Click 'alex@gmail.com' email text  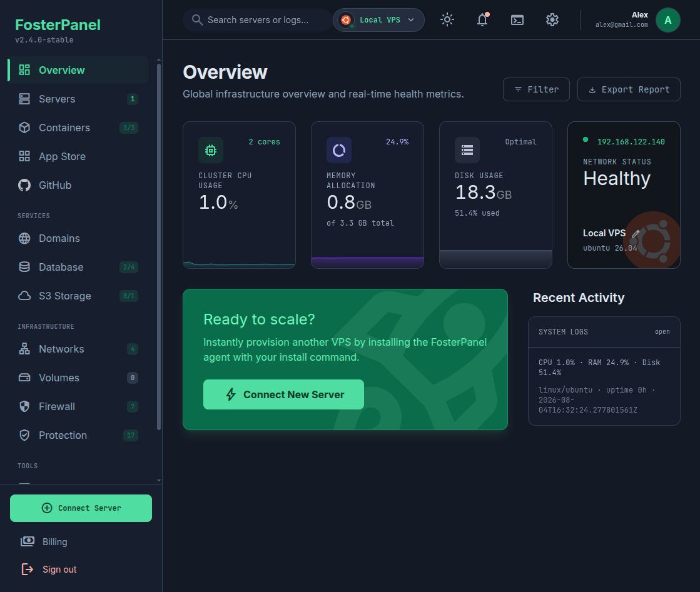tap(621, 24)
